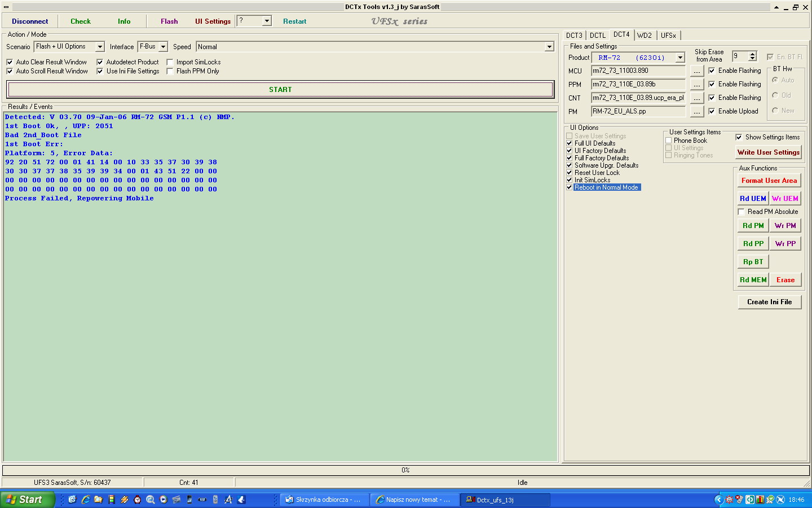Switch to Napisz nowy temat taskbar window
812x508 pixels.
pos(414,500)
